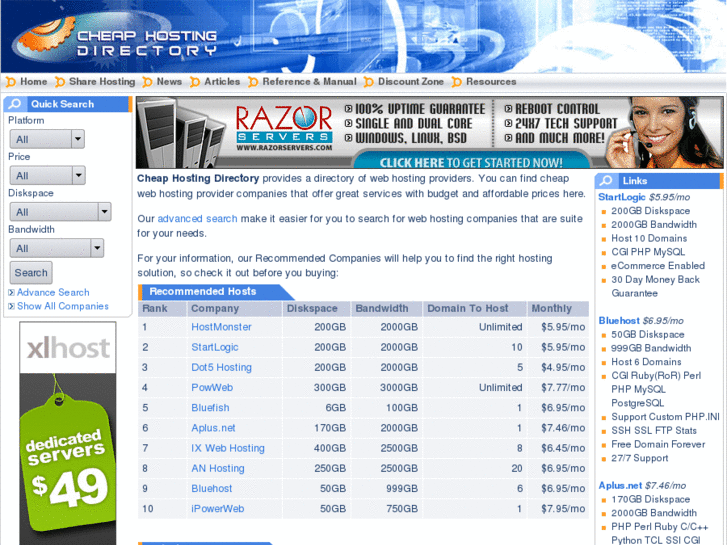Click the 27/7 Support list item
The height and width of the screenshot is (545, 727).
[640, 458]
